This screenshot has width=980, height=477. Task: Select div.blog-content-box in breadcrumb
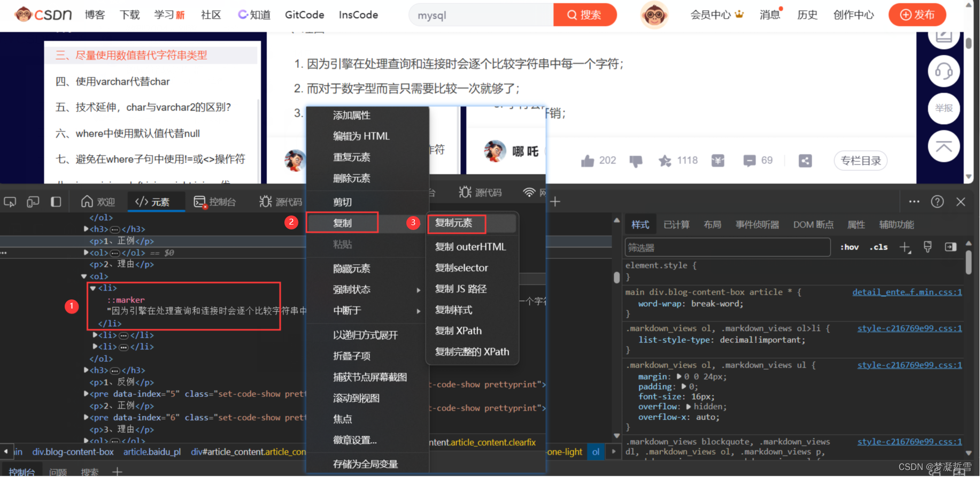click(x=73, y=452)
